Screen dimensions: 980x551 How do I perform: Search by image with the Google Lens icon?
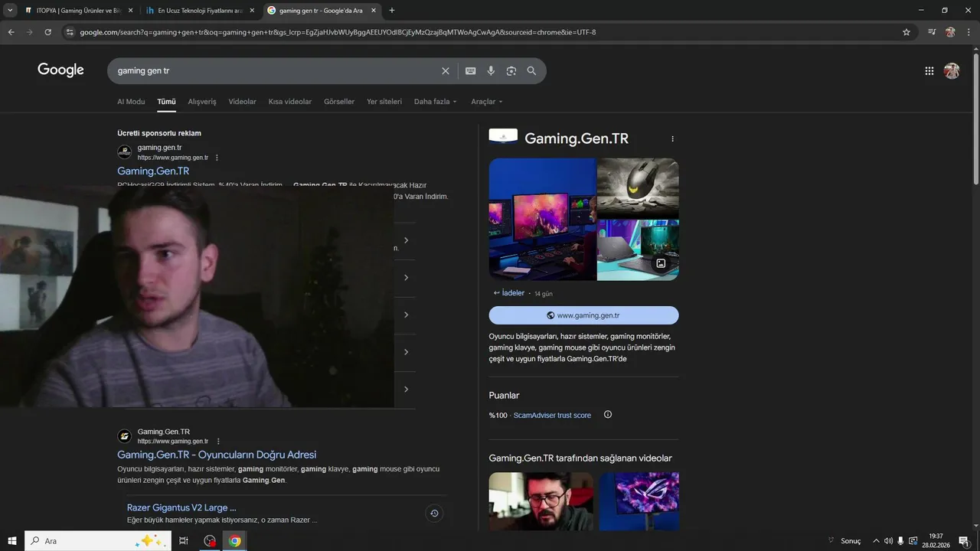tap(511, 70)
